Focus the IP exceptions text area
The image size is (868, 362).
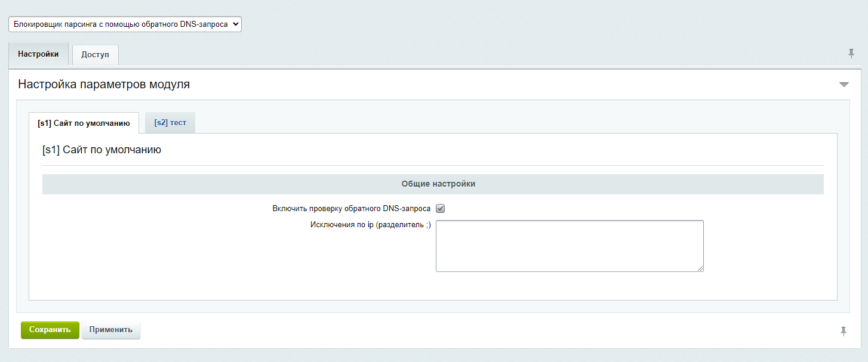569,246
